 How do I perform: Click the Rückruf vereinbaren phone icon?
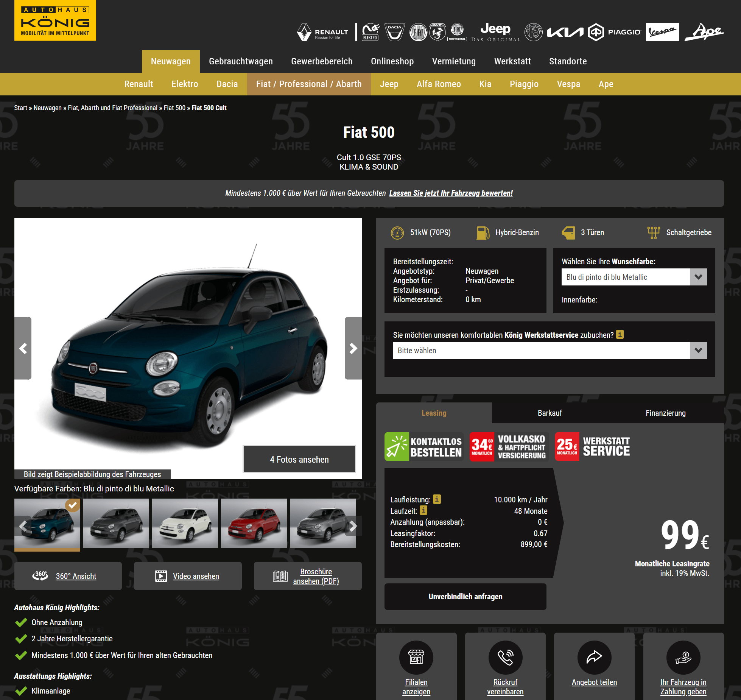pos(505,658)
